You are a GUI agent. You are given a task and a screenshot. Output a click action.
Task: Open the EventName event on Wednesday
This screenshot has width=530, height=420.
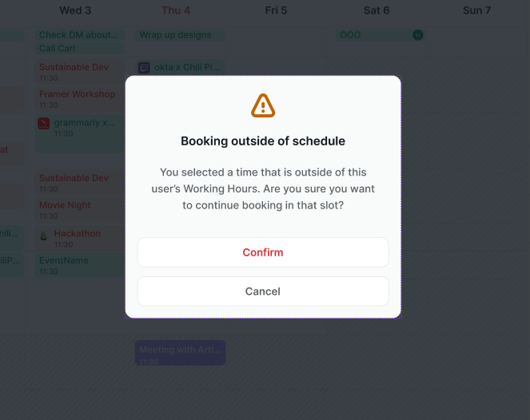coord(78,265)
